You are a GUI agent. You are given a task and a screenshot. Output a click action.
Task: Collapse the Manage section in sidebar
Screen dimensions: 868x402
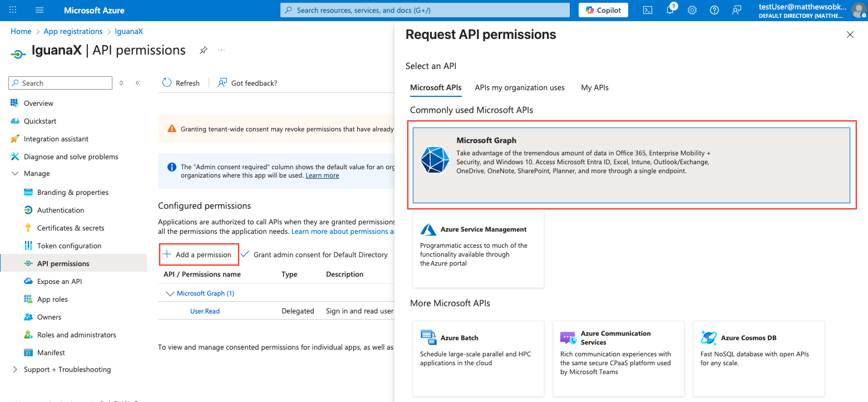[x=15, y=174]
